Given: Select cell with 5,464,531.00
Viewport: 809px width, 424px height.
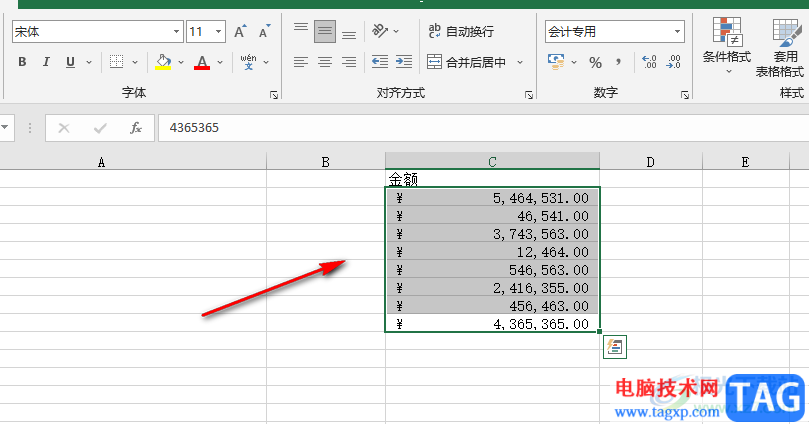Looking at the screenshot, I should pyautogui.click(x=492, y=198).
